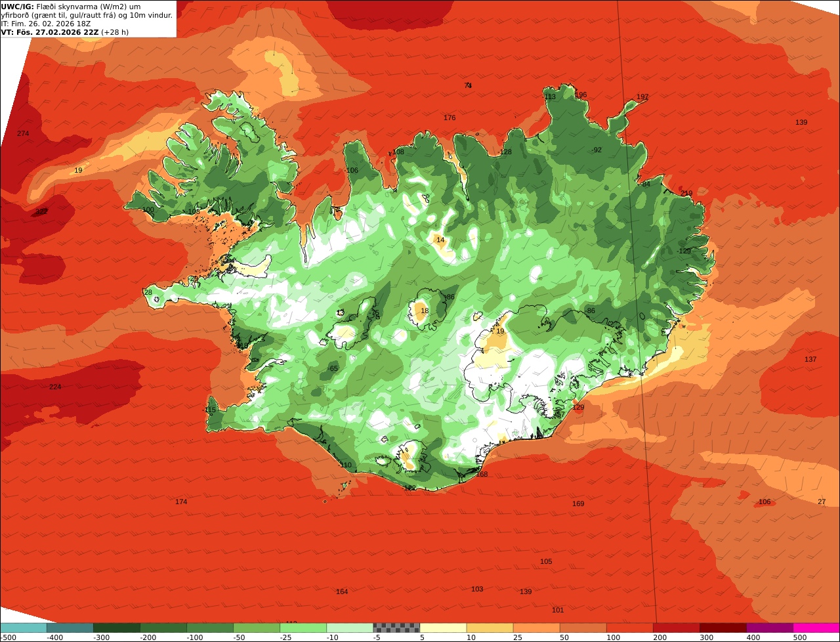
Task: Click the '196' flux value on the map
Action: click(581, 95)
